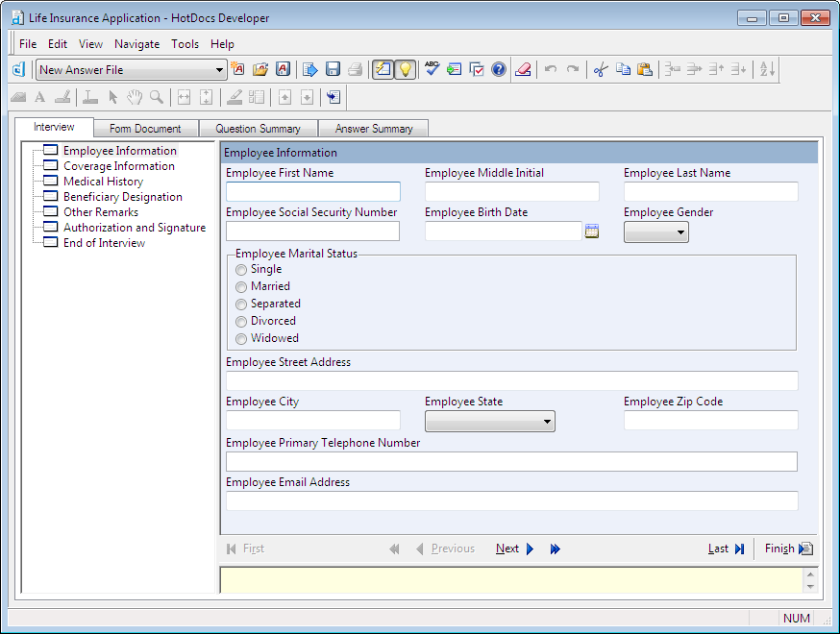
Task: Click the Fit Page Width icon
Action: click(x=184, y=97)
